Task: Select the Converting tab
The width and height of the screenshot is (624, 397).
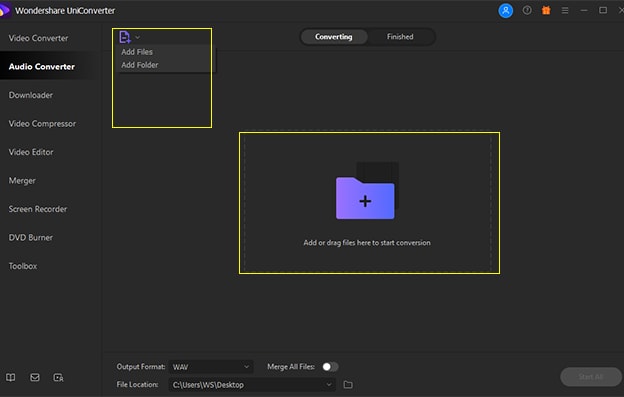Action: click(x=333, y=37)
